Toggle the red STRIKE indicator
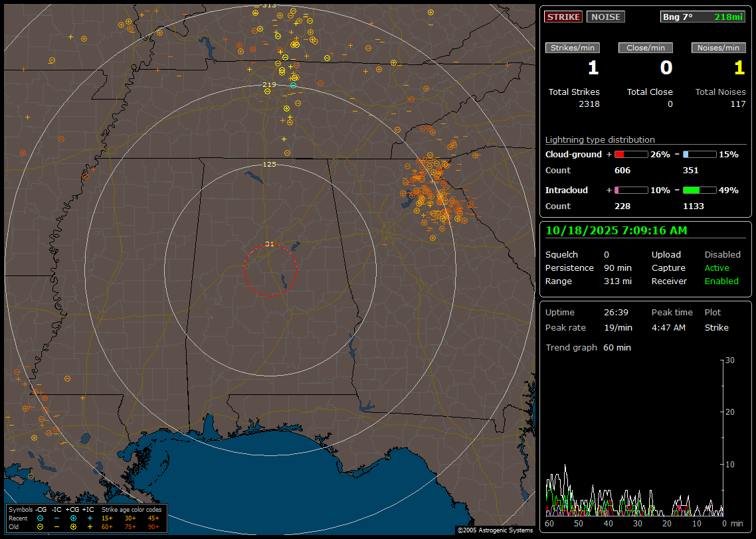This screenshot has height=539, width=756. coord(563,17)
